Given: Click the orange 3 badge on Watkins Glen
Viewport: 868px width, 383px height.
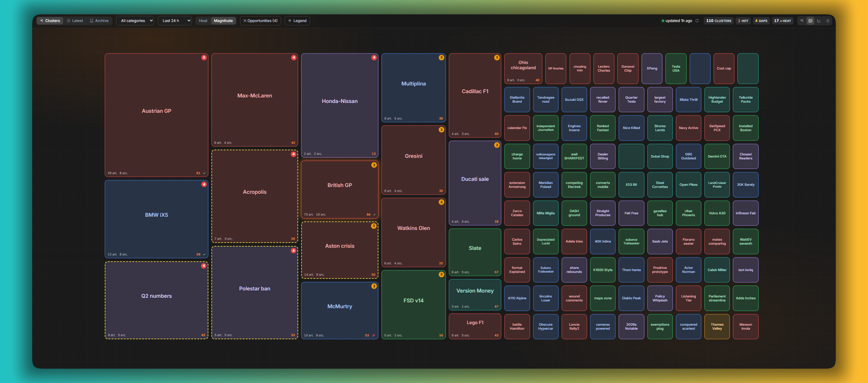Looking at the screenshot, I should 441,202.
